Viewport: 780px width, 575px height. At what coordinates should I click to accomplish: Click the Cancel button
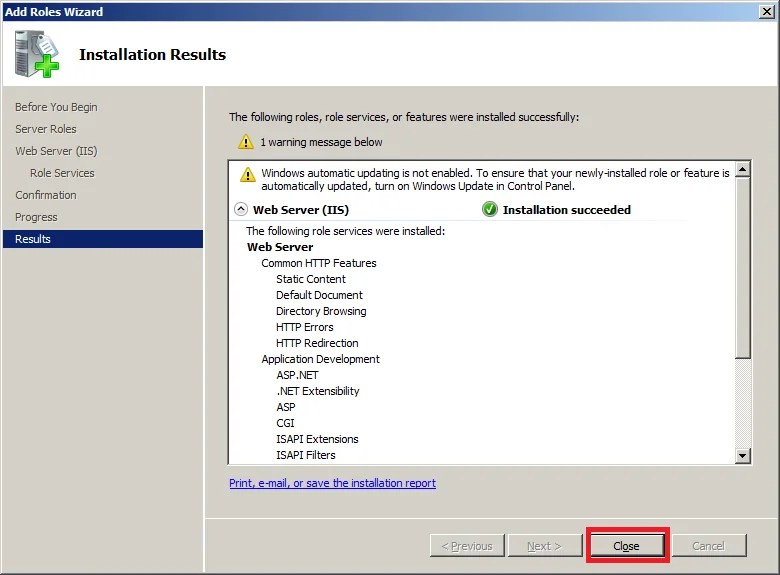coord(709,546)
